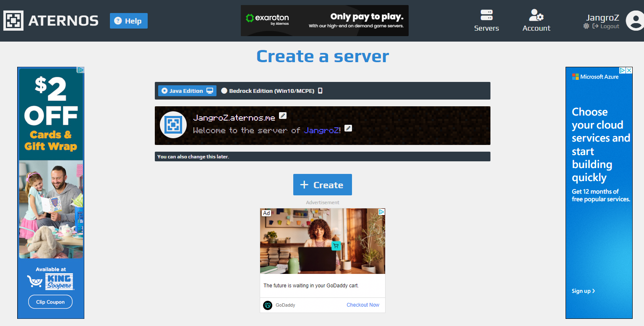Click the Clip Coupon button
The height and width of the screenshot is (326, 644).
coord(50,301)
